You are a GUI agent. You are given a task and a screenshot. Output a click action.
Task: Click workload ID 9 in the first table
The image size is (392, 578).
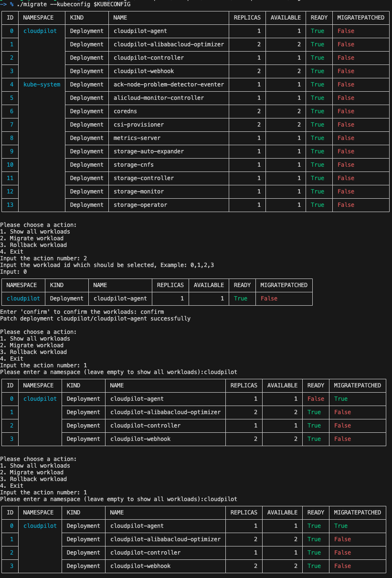[x=11, y=151]
